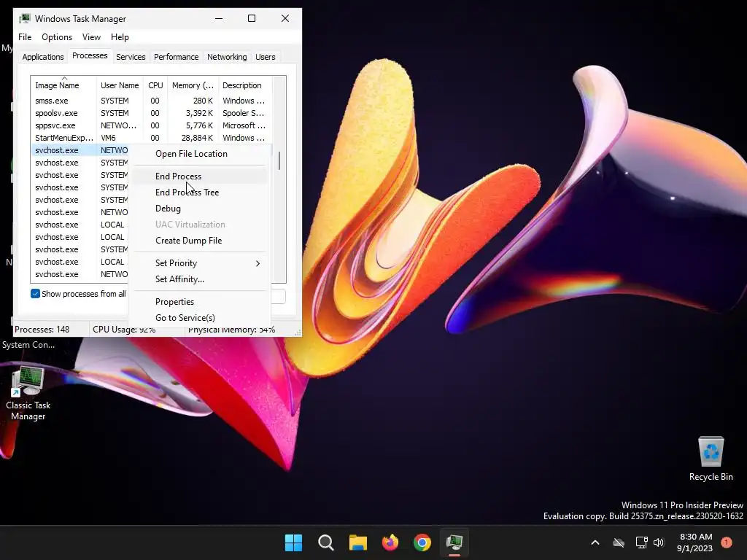Click the 3,392 K memory value
Image resolution: width=747 pixels, height=560 pixels.
point(199,113)
